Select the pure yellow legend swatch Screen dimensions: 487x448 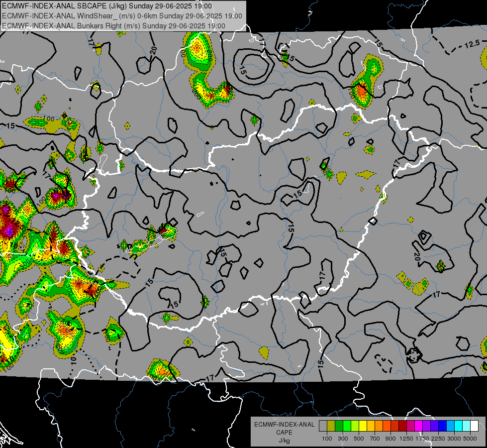point(363,426)
